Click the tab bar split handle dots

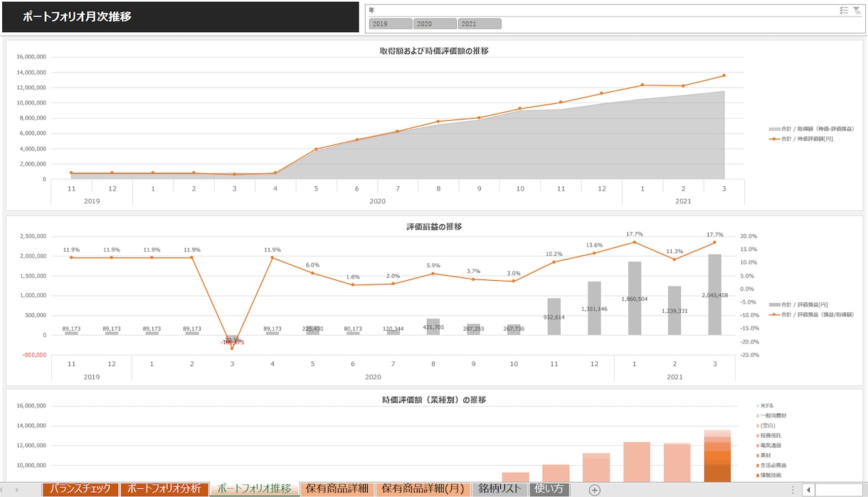click(x=793, y=489)
